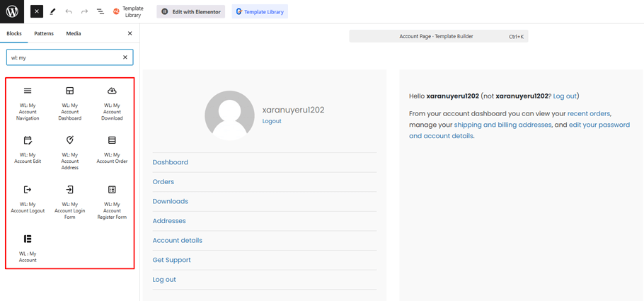The width and height of the screenshot is (644, 301).
Task: Click the user avatar image
Action: (229, 115)
